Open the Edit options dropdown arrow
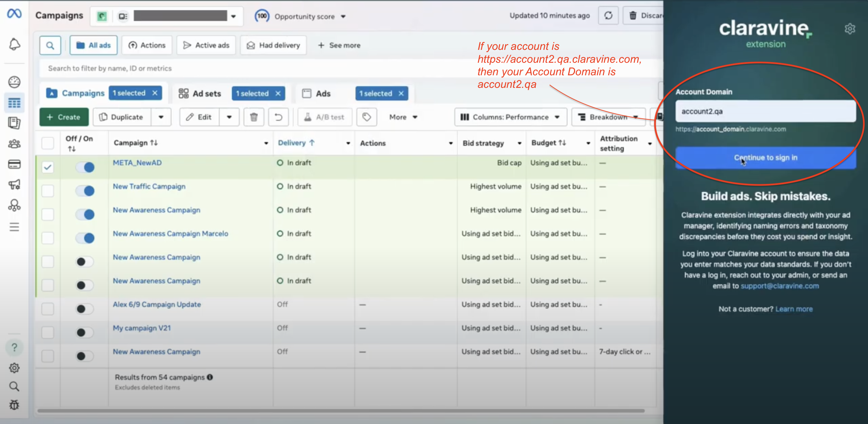 [x=229, y=117]
